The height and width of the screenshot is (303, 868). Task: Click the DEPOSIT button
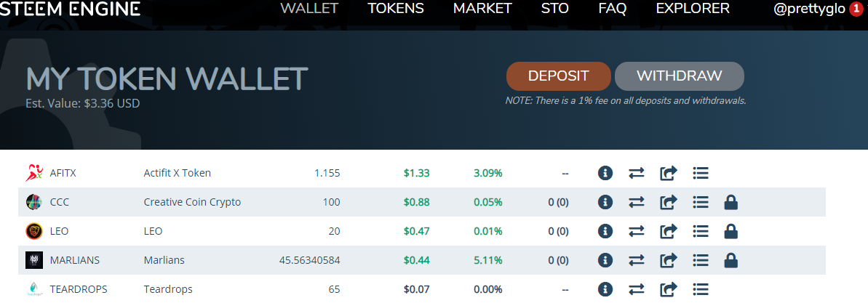(559, 76)
